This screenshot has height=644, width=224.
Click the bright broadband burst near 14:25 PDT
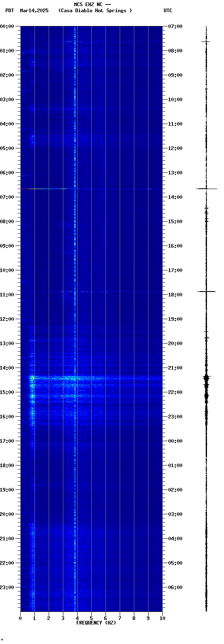point(91,378)
